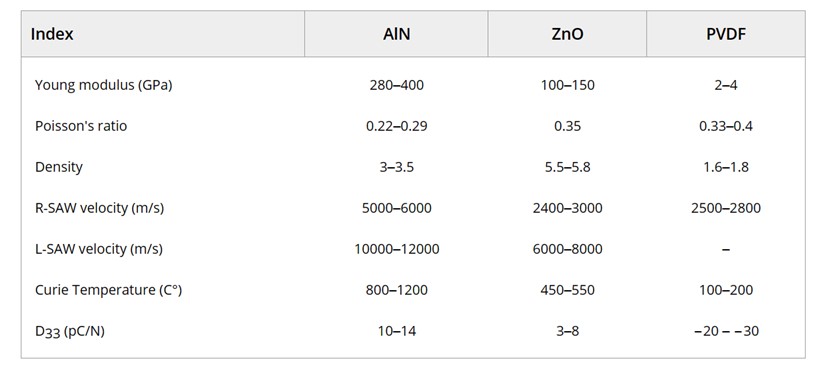Screen dimensions: 831x365
Task: Click the 0.35 Poisson's ratio value
Action: [567, 126]
